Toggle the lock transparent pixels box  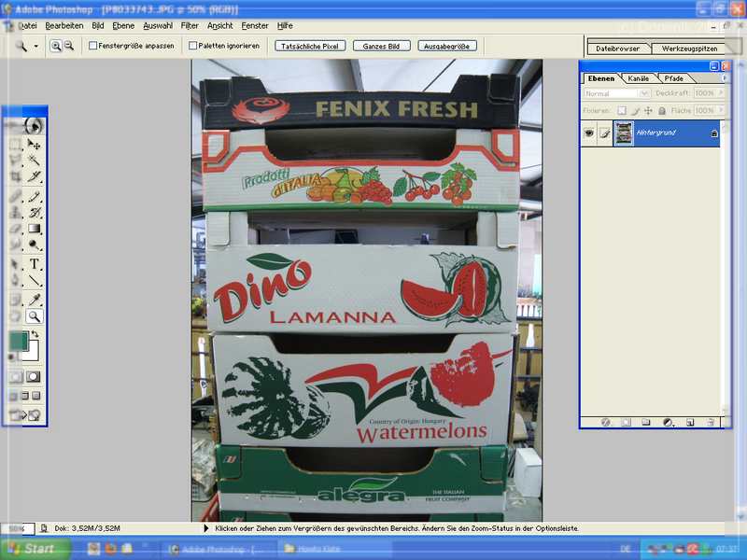coord(622,110)
